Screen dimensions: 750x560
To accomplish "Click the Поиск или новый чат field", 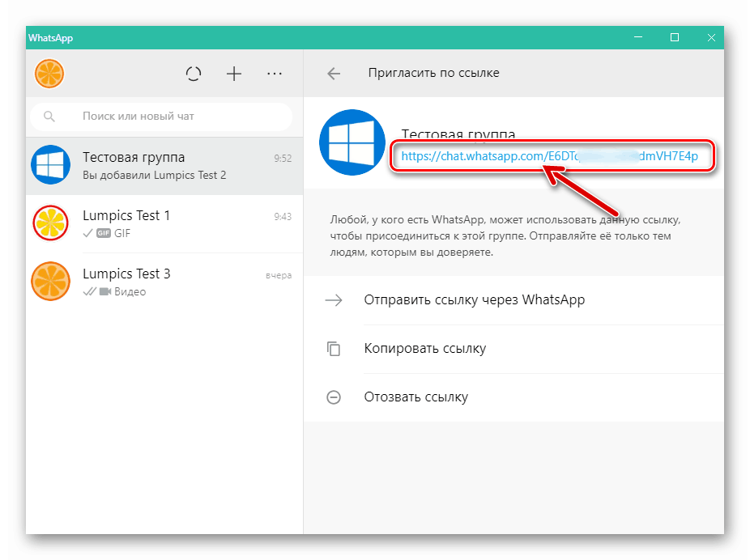I will 162,117.
